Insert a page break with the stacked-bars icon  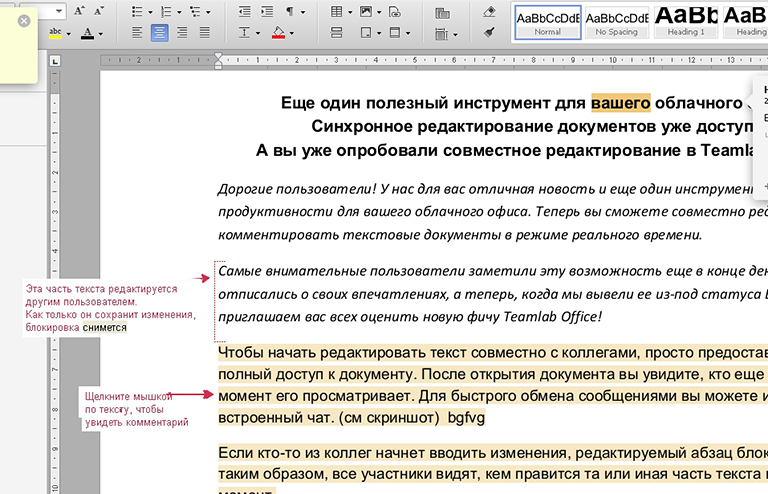point(336,33)
